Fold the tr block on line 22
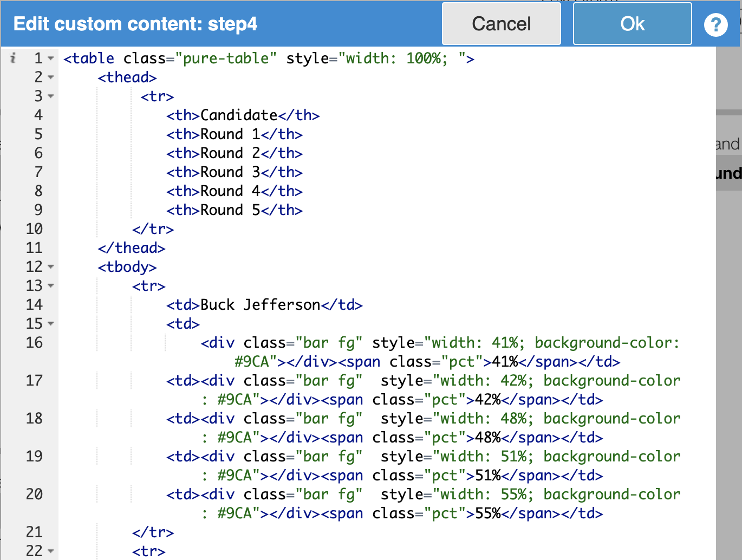Image resolution: width=742 pixels, height=560 pixels. point(51,551)
